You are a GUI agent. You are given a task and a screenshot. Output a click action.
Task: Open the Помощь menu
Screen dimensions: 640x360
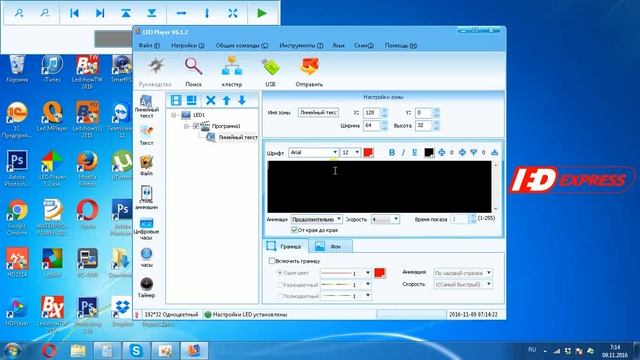400,46
